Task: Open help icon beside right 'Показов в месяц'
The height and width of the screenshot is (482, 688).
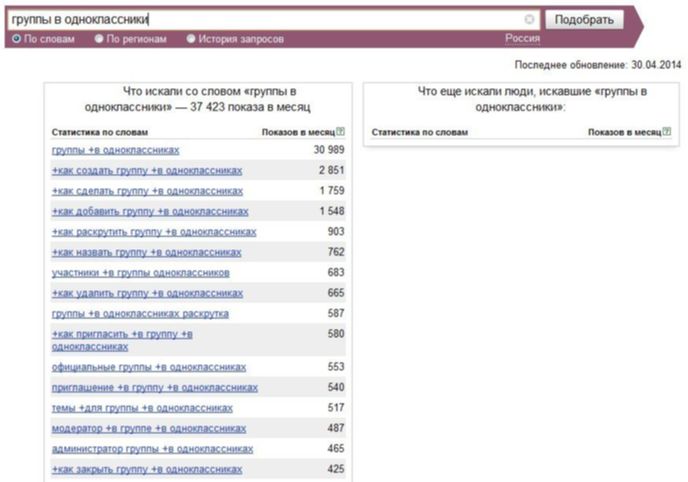Action: 667,131
